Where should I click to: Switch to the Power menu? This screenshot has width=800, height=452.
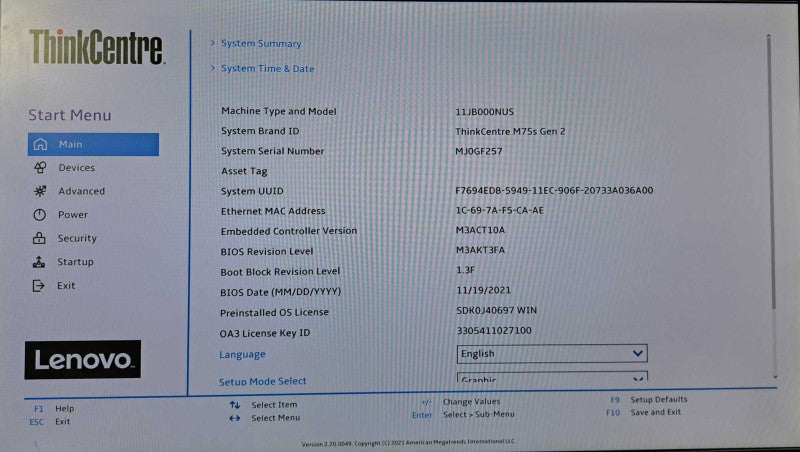[x=73, y=215]
